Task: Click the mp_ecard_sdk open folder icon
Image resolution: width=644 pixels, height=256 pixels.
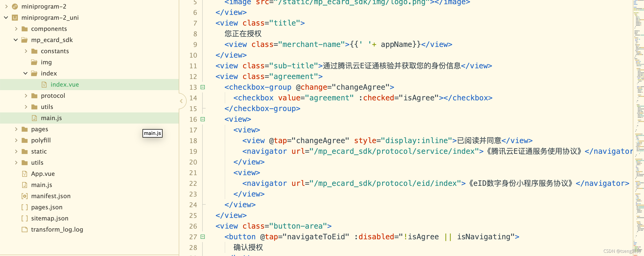Action: tap(25, 40)
